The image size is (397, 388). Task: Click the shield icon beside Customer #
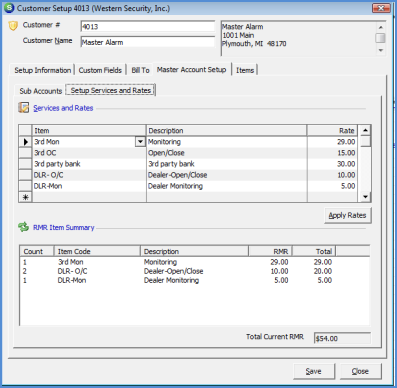(13, 26)
